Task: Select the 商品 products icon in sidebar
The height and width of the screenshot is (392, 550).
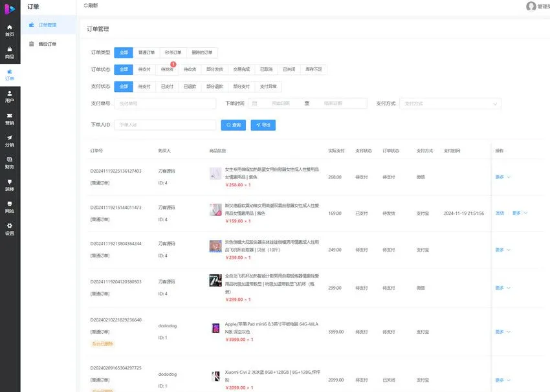Action: coord(9,52)
